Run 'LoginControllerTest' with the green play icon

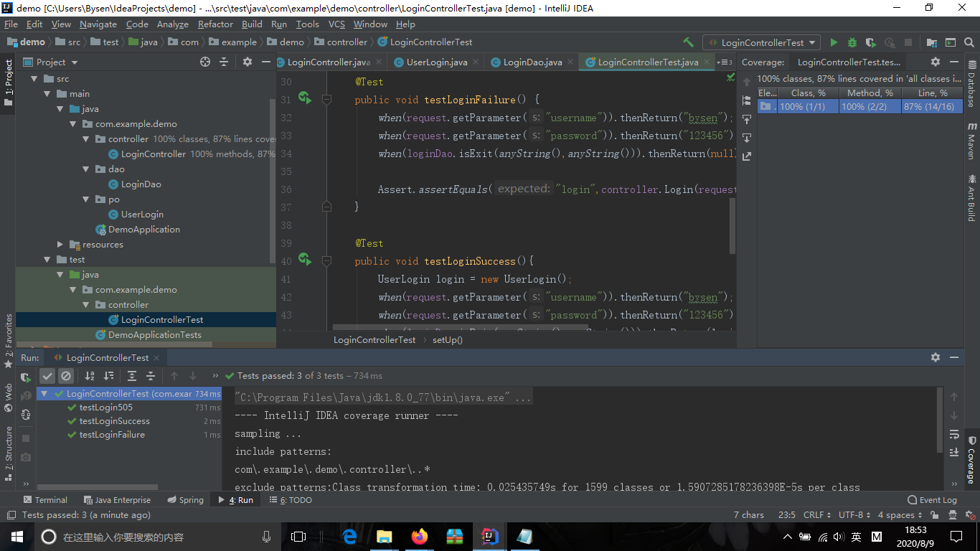tap(834, 42)
